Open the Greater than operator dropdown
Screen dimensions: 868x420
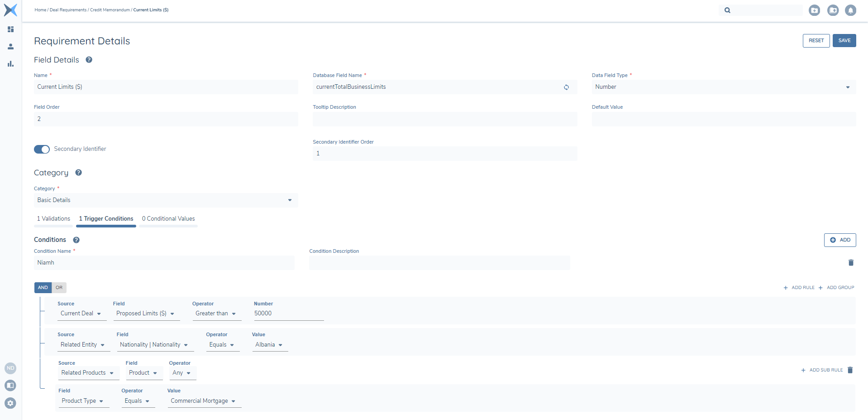(x=216, y=314)
